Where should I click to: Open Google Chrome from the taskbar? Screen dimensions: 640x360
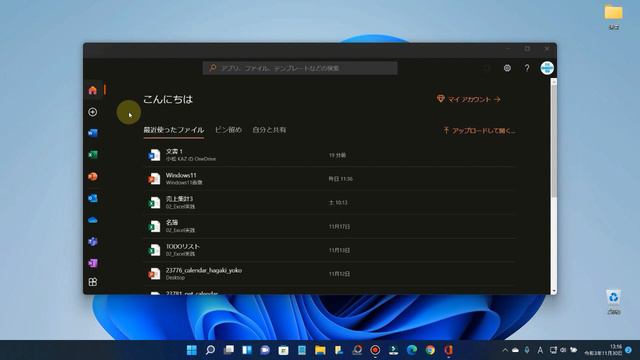(430, 350)
